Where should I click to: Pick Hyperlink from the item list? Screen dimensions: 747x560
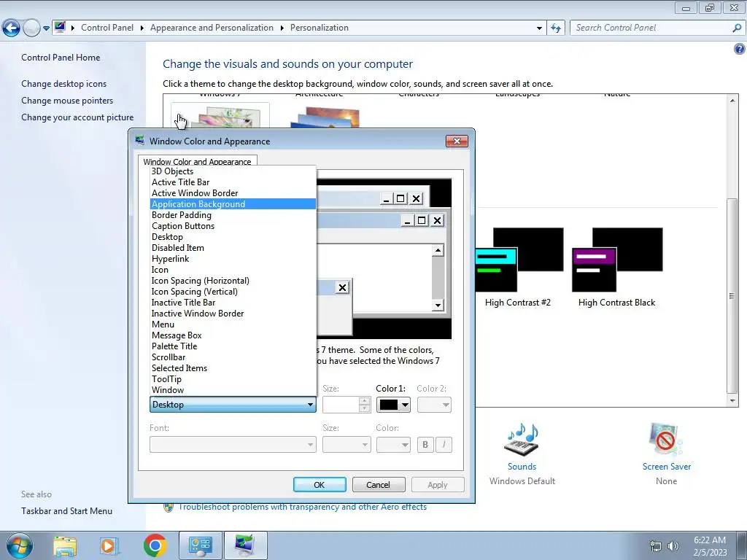click(233, 259)
